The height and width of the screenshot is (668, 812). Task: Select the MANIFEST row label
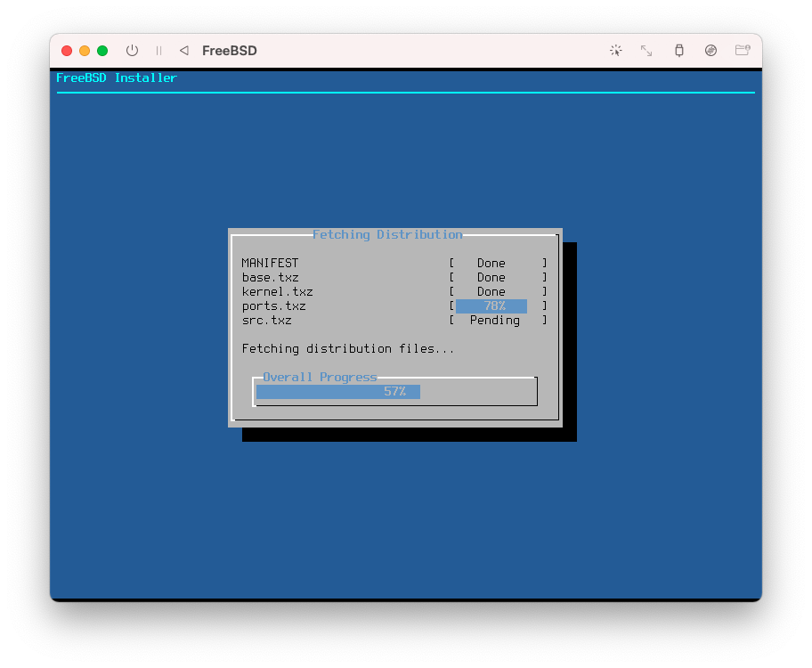pyautogui.click(x=270, y=264)
